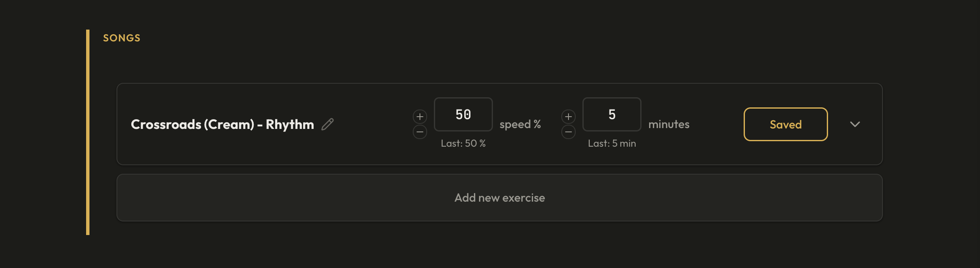
Task: Click the minutes input showing 5
Action: click(x=611, y=115)
